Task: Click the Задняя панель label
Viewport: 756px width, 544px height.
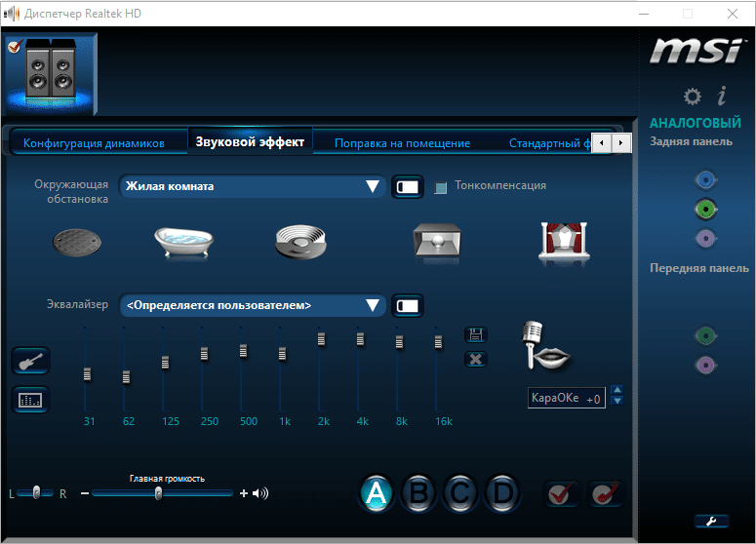Action: click(691, 141)
